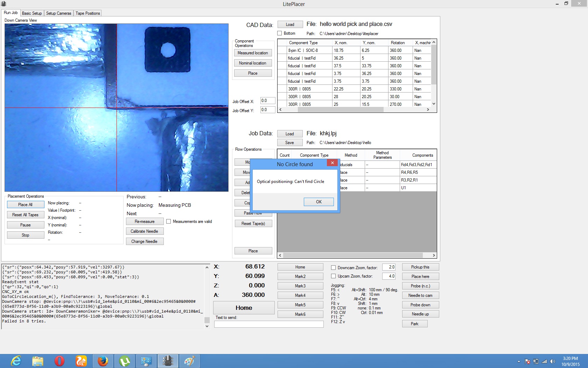588x368 pixels.
Task: Click Change Needle button
Action: pyautogui.click(x=145, y=241)
